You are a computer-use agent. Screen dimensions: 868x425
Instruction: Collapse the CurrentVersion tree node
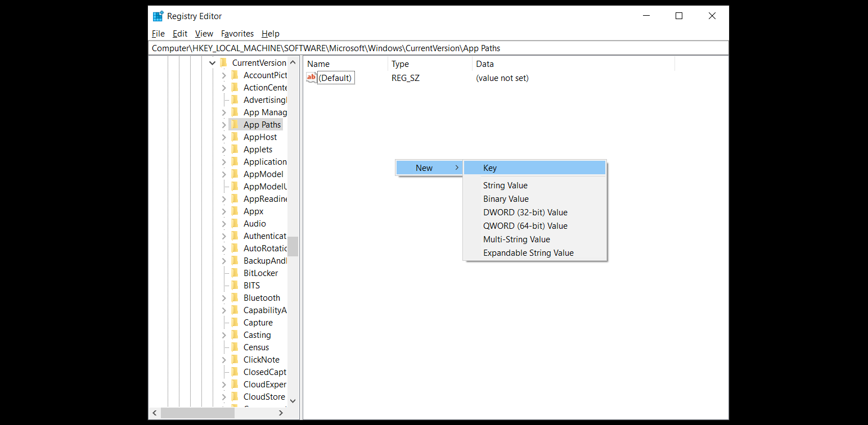point(213,63)
